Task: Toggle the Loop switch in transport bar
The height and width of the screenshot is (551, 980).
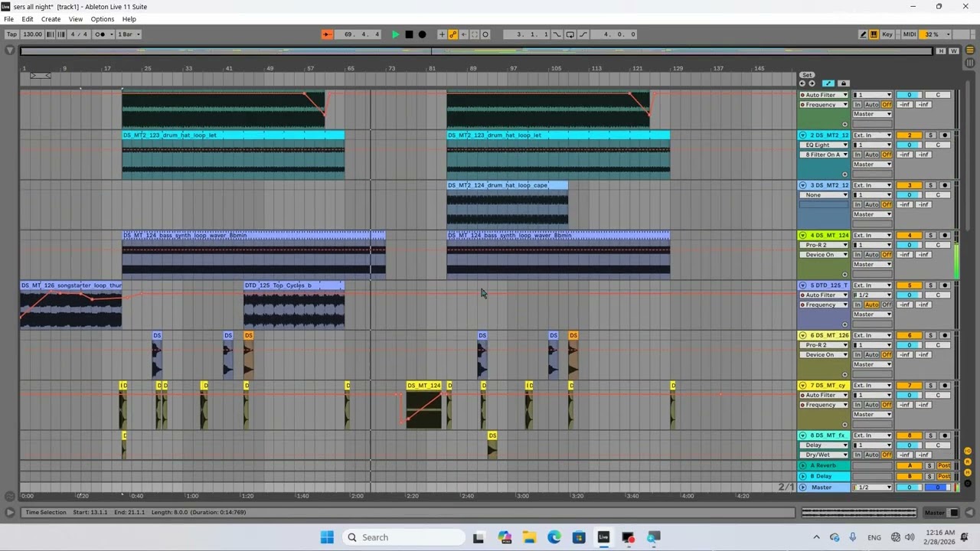Action: point(570,34)
